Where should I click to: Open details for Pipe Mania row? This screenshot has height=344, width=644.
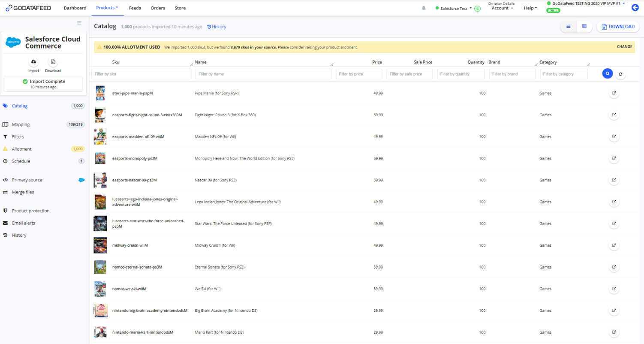(x=614, y=93)
